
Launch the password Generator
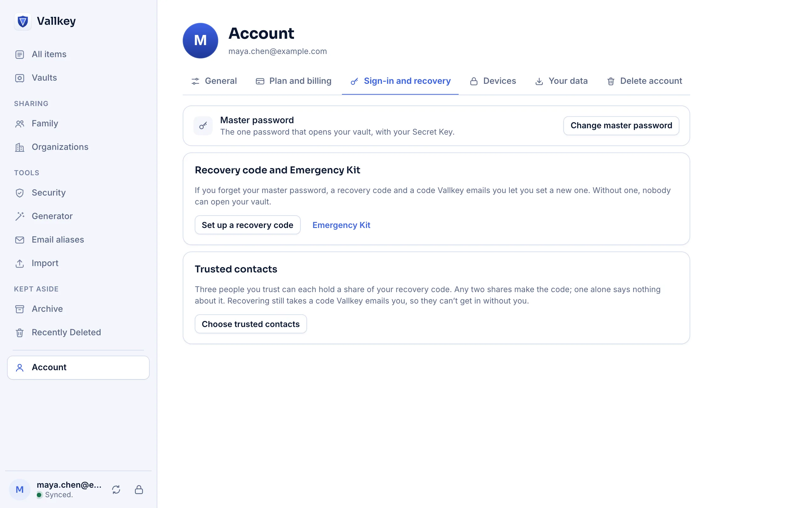pyautogui.click(x=78, y=216)
